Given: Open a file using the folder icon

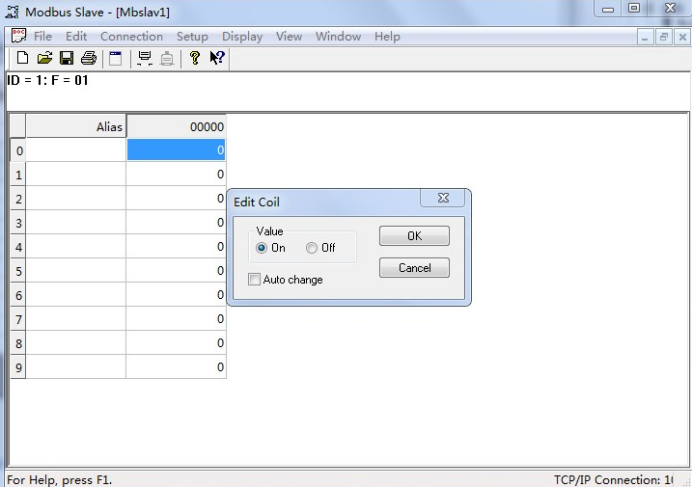Looking at the screenshot, I should [x=45, y=58].
